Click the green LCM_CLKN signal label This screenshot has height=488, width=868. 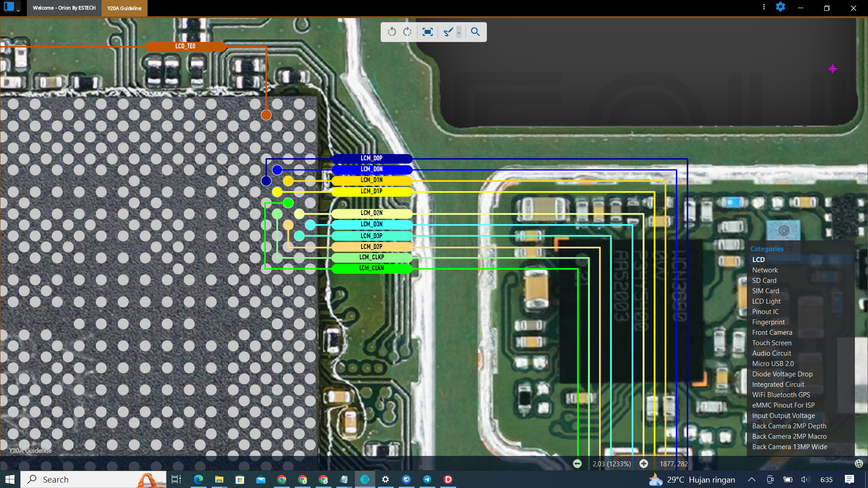[x=372, y=268]
